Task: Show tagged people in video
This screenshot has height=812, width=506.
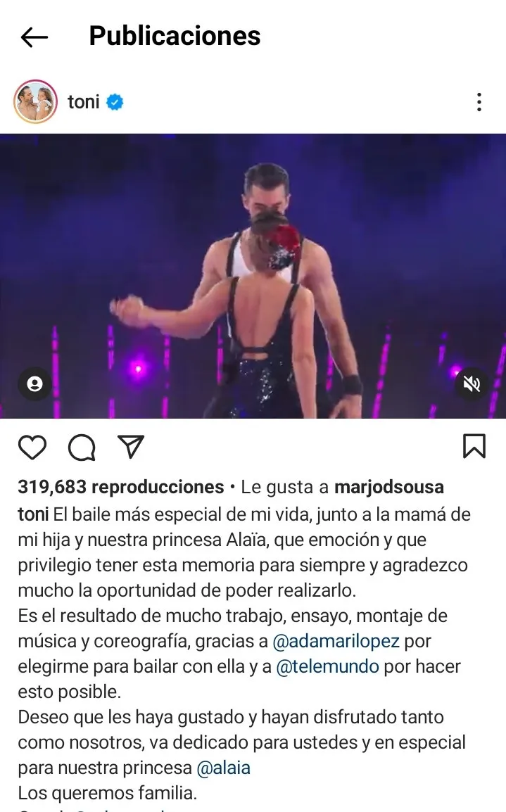Action: pyautogui.click(x=34, y=384)
